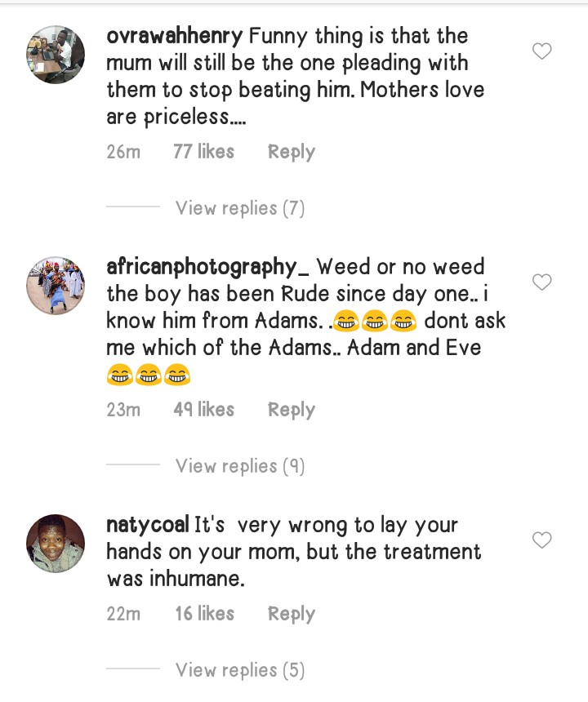Open africanphotography_ profile avatar

point(56,286)
